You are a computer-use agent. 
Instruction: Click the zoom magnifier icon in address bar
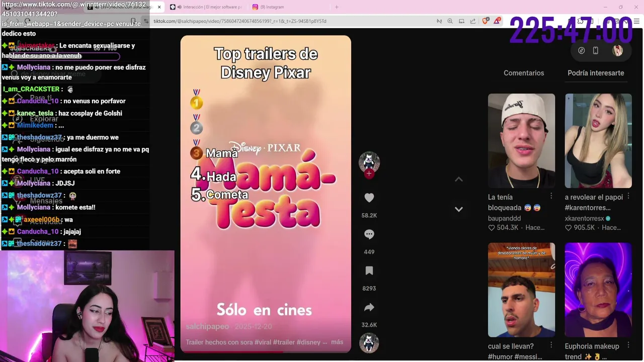click(x=450, y=21)
